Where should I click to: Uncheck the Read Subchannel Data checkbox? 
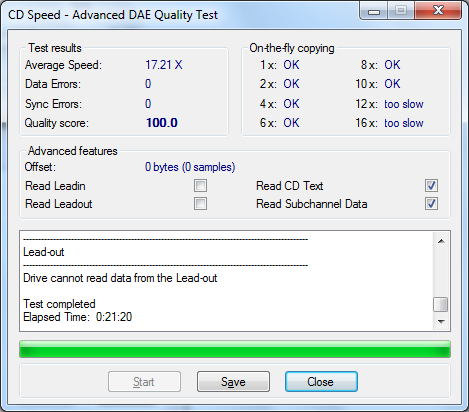click(x=431, y=204)
